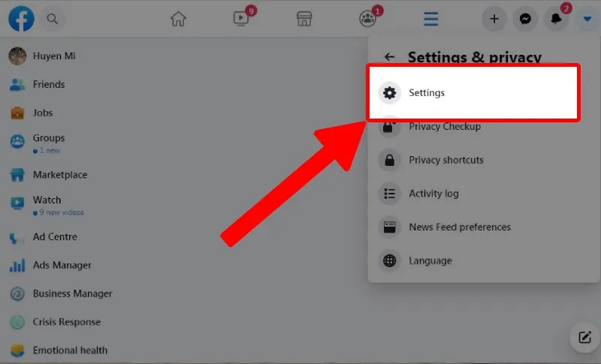The image size is (601, 364).
Task: Click the Facebook logo icon
Action: [21, 19]
